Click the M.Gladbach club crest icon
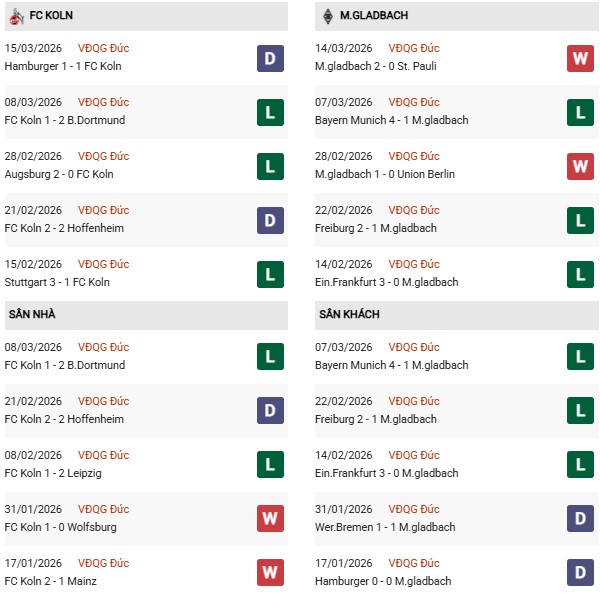600x596 pixels. pos(328,16)
